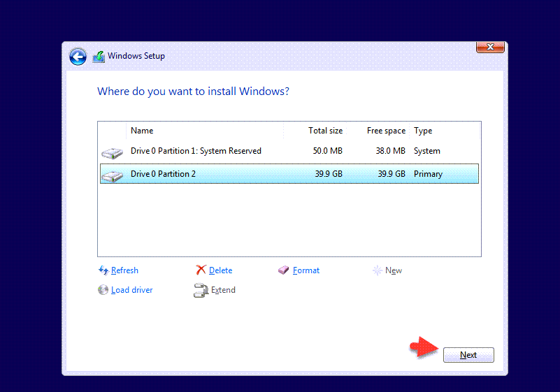The height and width of the screenshot is (392, 560).
Task: Close the Windows Setup window
Action: [490, 47]
